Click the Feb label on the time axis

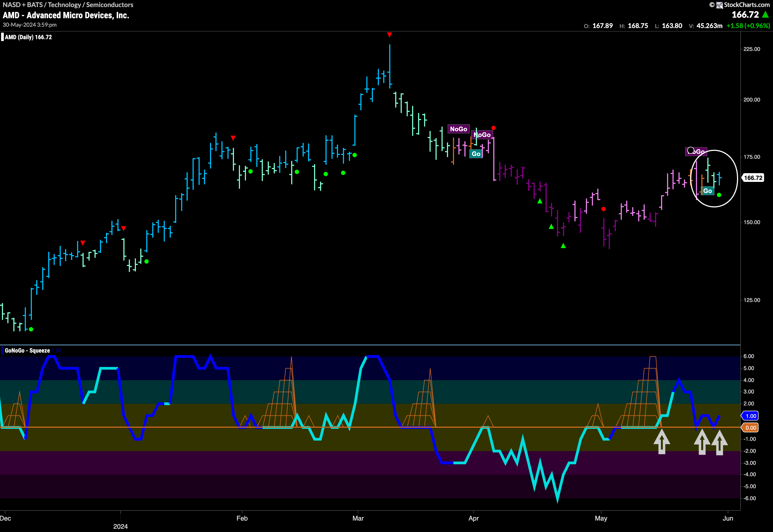point(242,518)
